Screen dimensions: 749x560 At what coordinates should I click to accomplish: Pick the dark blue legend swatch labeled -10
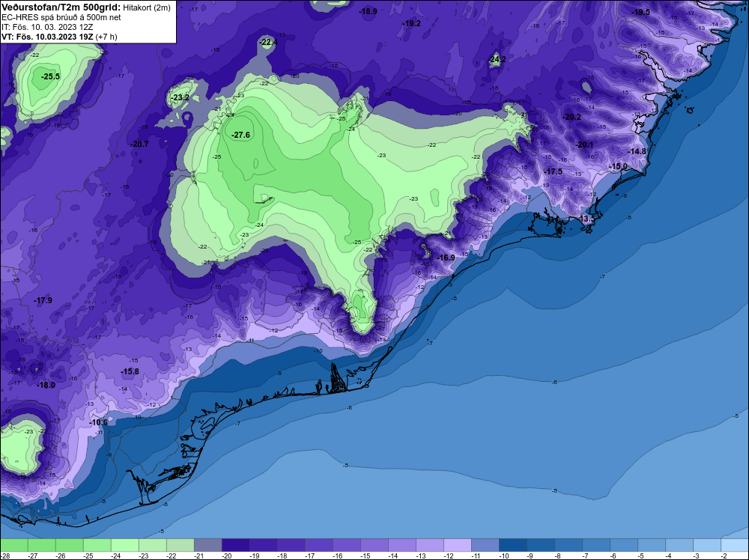tap(513, 545)
